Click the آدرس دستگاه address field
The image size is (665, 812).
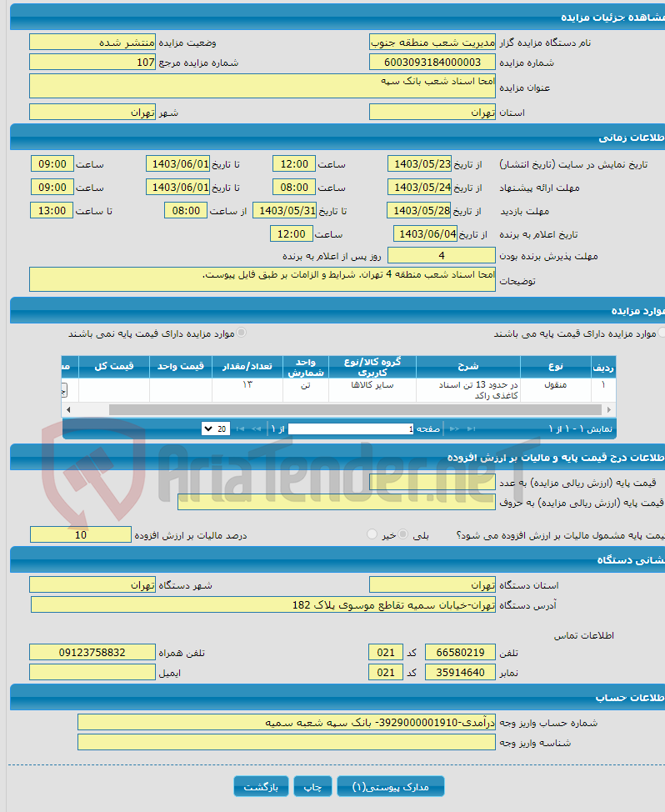[x=262, y=604]
